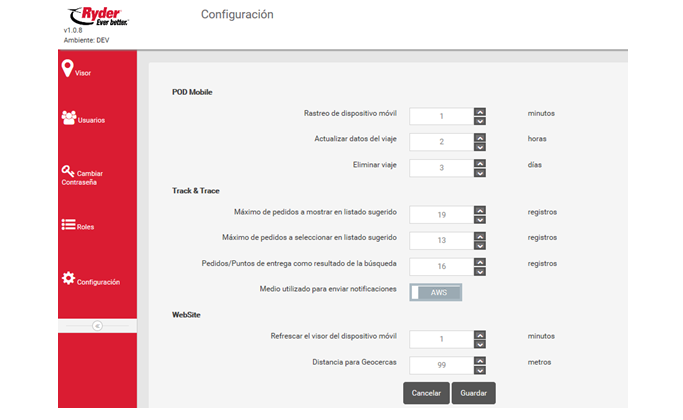Go to the Usuarios menu item

coord(91,120)
